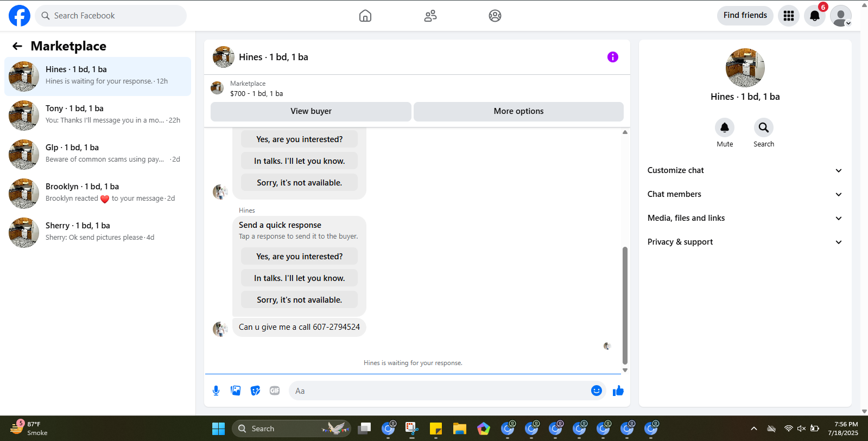This screenshot has height=441, width=868.
Task: Open the Hines · 1 bd, 1 ba conversation
Action: tap(98, 76)
